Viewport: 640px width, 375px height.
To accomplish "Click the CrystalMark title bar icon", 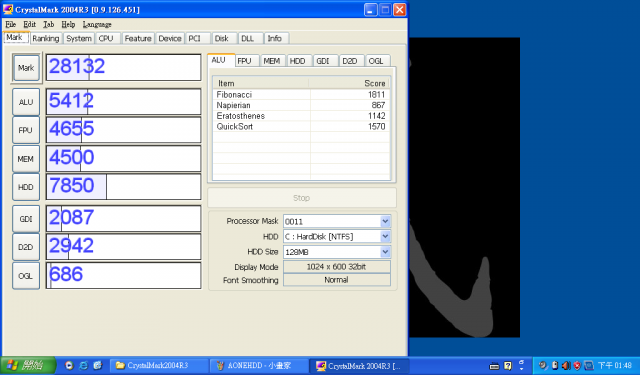I will click(x=8, y=9).
